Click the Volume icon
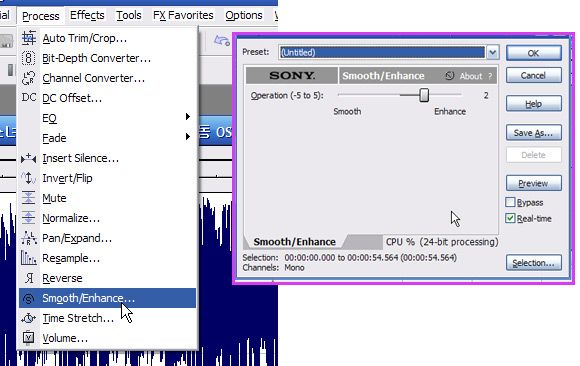 (28, 338)
